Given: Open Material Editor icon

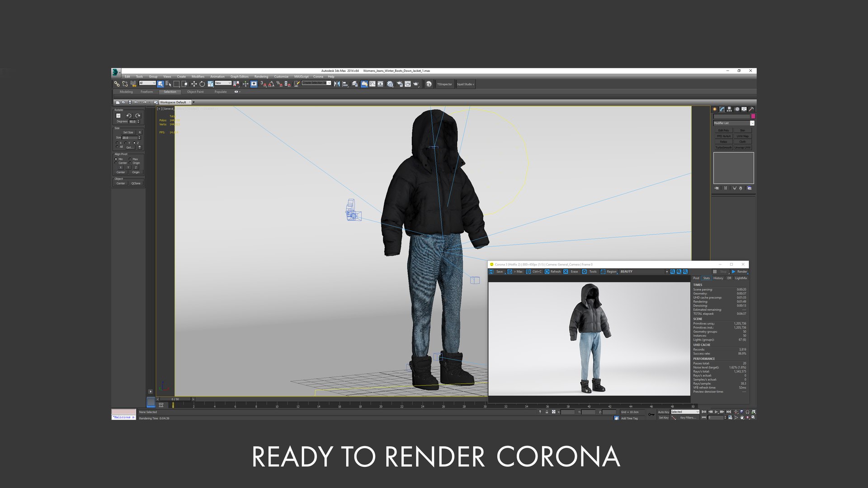Looking at the screenshot, I should [x=390, y=84].
